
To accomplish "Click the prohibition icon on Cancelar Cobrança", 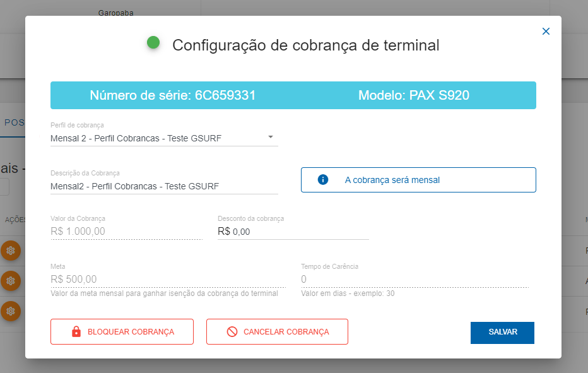I will [x=232, y=331].
